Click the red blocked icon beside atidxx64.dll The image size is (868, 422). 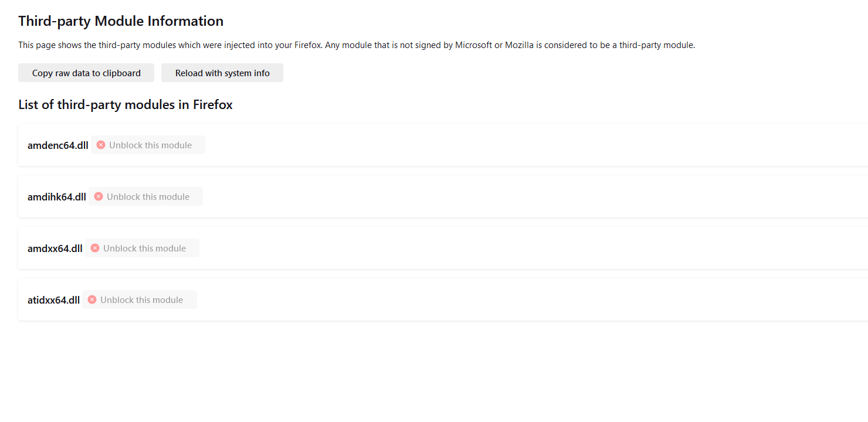point(92,300)
